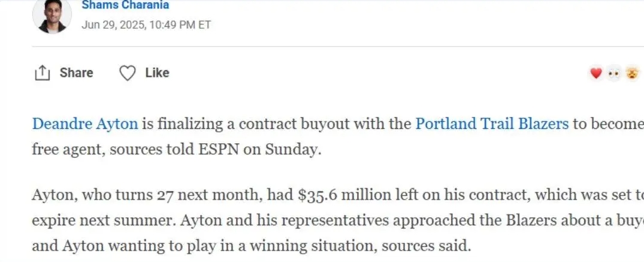Open Shams Charania author page
This screenshot has height=262, width=644.
tap(125, 5)
